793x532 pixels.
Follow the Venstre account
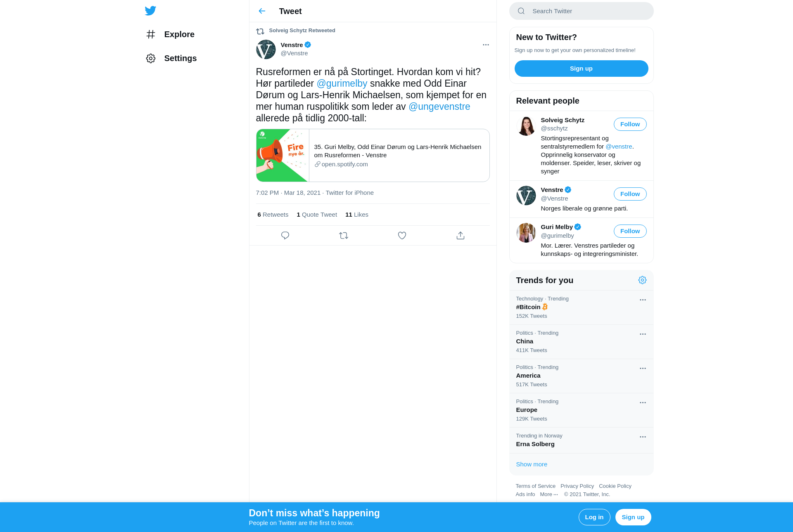click(x=630, y=194)
